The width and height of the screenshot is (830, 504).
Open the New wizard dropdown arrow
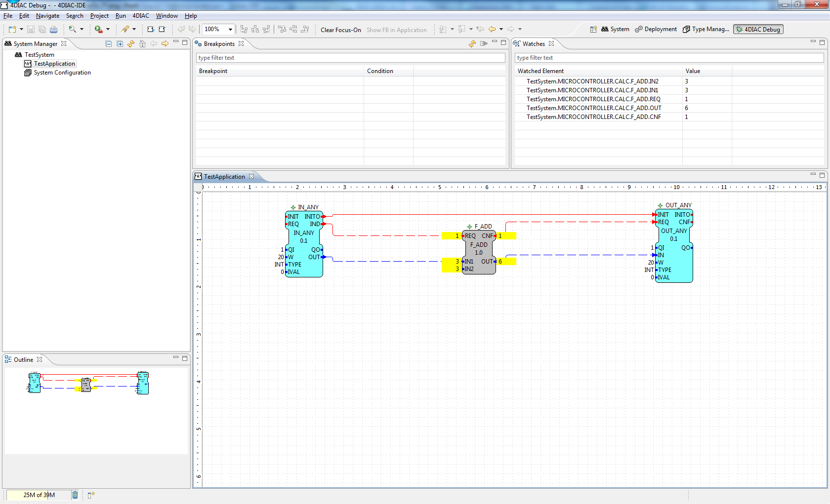(21, 29)
